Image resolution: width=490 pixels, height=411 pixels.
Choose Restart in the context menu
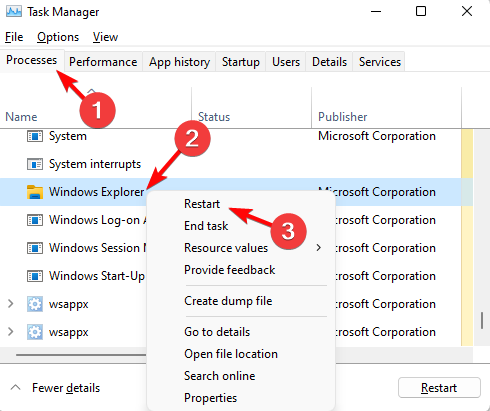tap(202, 204)
